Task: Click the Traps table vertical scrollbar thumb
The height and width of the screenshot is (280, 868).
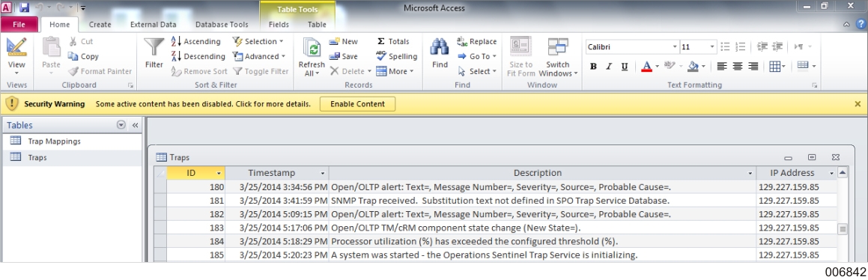Action: pos(842,229)
